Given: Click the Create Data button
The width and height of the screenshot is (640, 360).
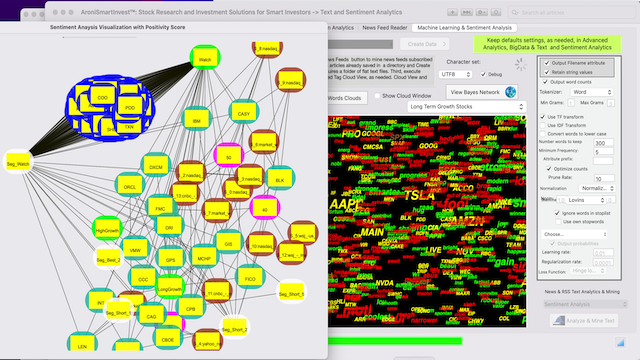Looking at the screenshot, I should tap(424, 44).
